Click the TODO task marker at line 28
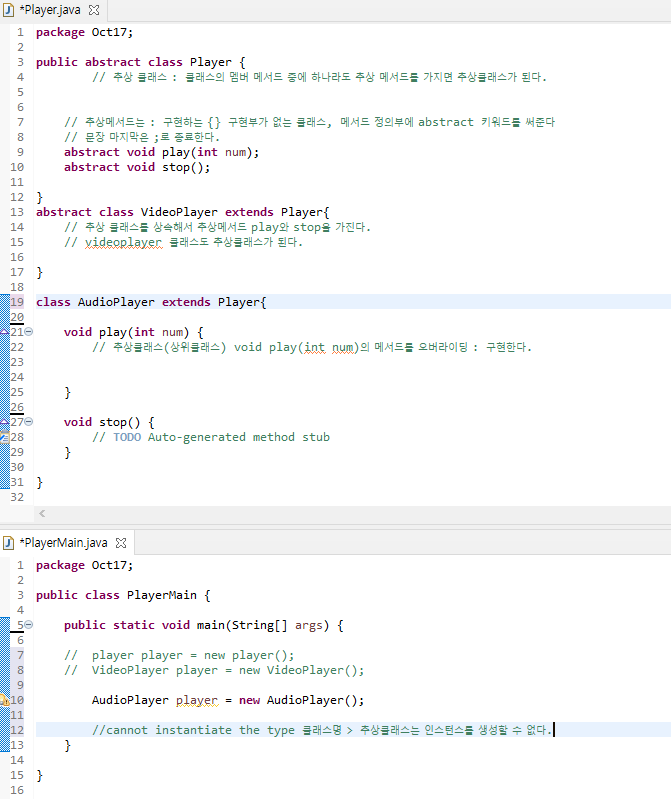The width and height of the screenshot is (671, 799). click(4, 437)
